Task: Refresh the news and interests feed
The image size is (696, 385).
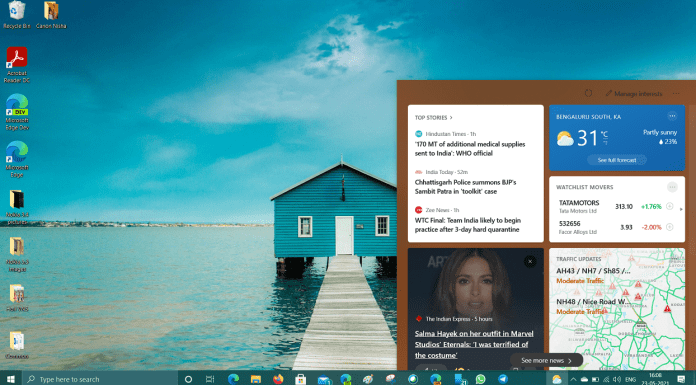Action: (588, 93)
